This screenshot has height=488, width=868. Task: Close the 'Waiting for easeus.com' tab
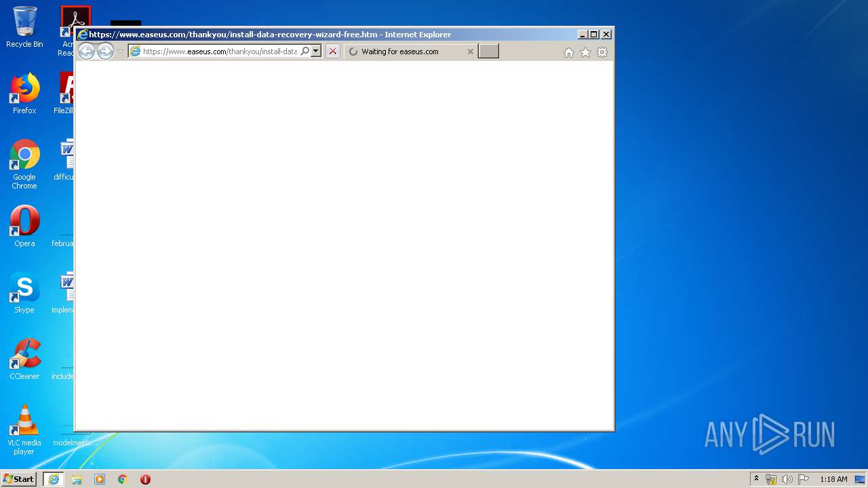tap(471, 52)
